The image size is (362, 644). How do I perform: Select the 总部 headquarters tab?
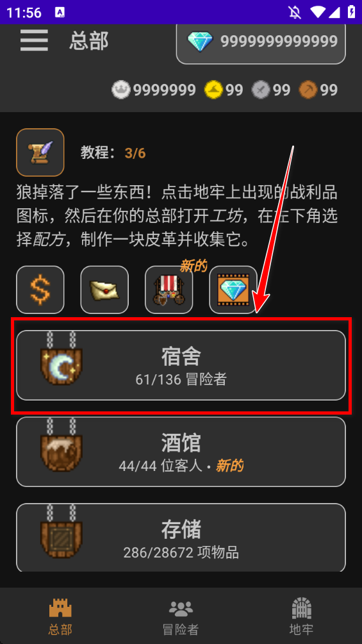60,616
